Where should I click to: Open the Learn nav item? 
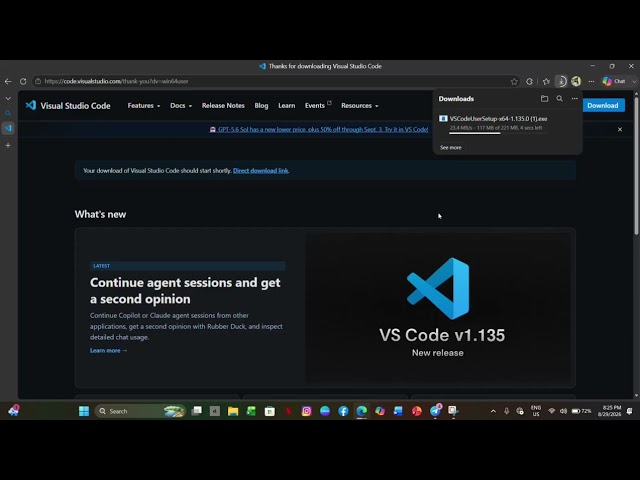tap(287, 105)
